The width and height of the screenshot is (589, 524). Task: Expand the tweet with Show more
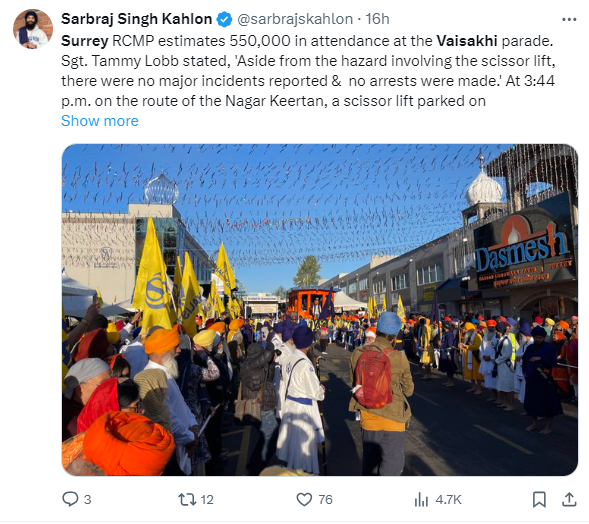[x=100, y=121]
